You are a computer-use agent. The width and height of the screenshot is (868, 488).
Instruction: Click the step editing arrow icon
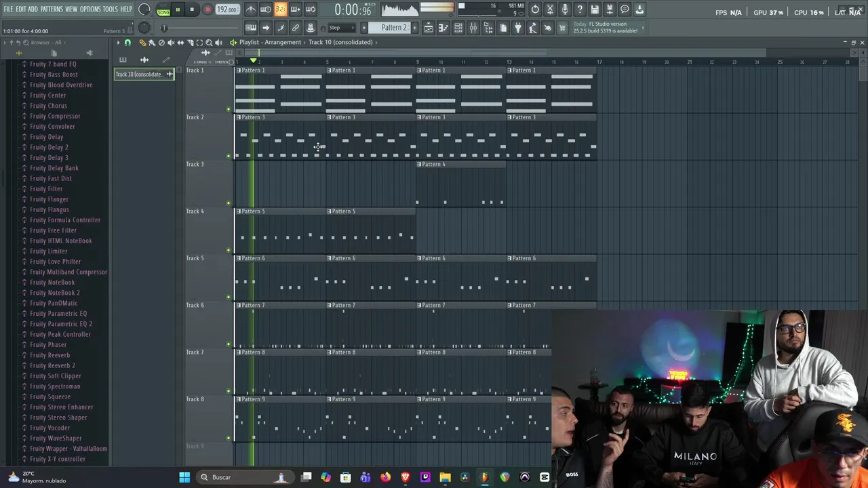[x=266, y=28]
